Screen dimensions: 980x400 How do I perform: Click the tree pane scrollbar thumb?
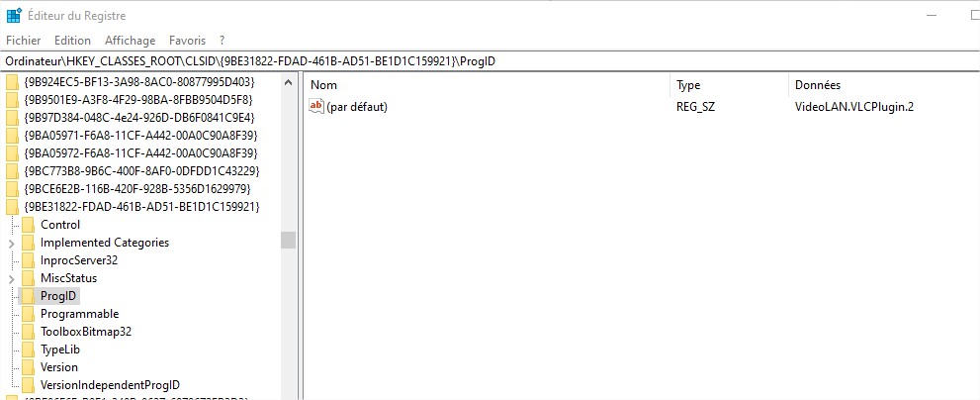[288, 240]
